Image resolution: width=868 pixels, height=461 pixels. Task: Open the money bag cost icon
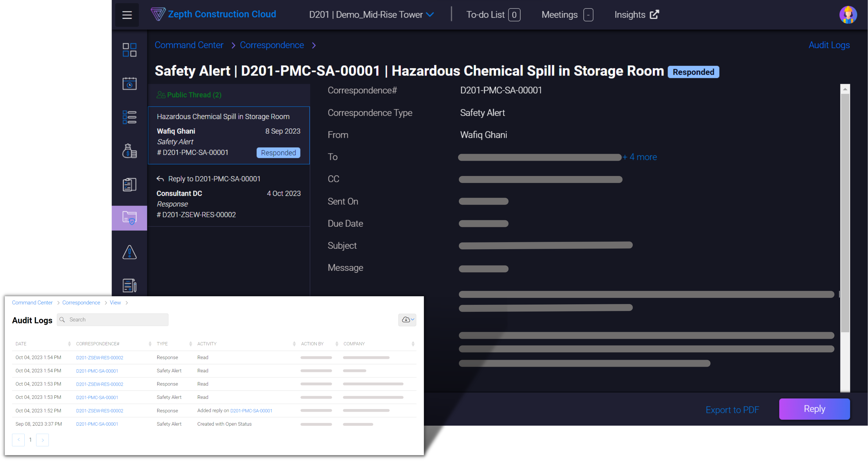coord(130,151)
